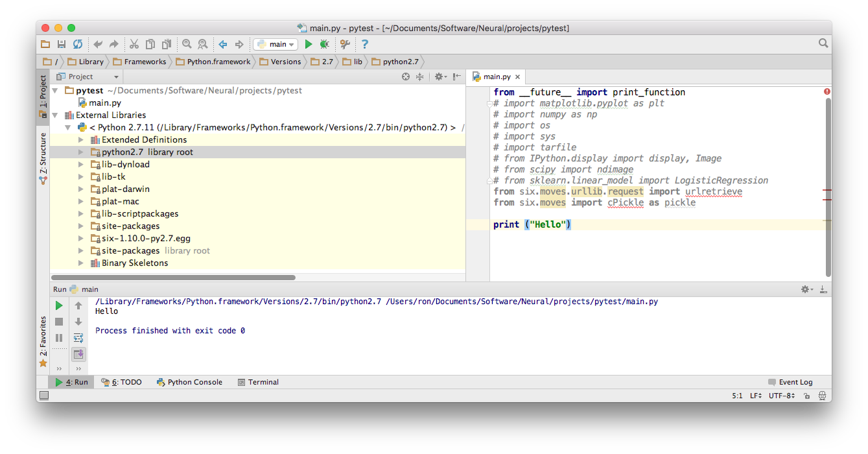Open the main run configuration dropdown
This screenshot has height=454, width=868.
coord(276,44)
